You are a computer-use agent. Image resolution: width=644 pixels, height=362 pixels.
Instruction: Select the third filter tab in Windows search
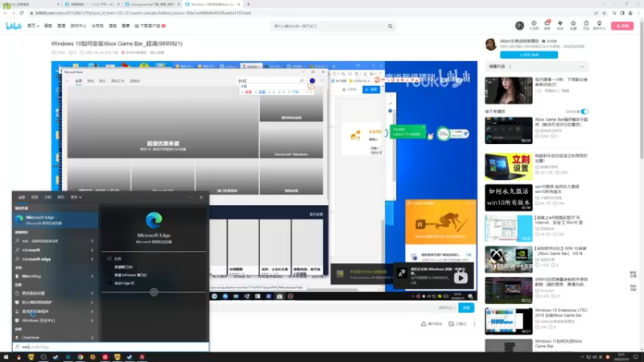point(47,197)
